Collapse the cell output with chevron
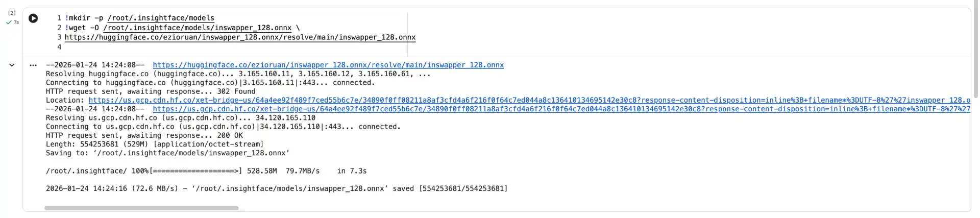The width and height of the screenshot is (980, 218). tap(12, 65)
